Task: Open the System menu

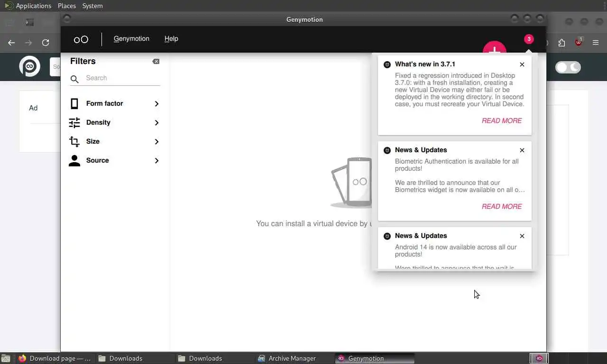Action: point(92,6)
